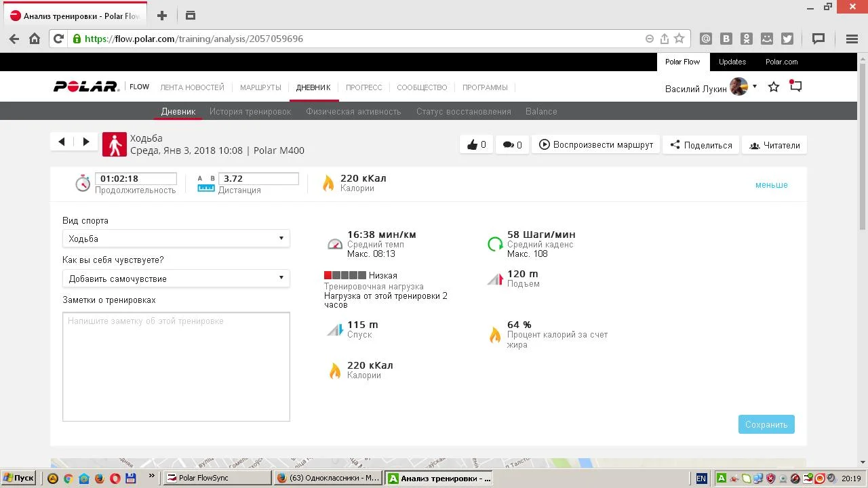This screenshot has width=868, height=488.
Task: Click Twitter extension icon
Action: 787,39
